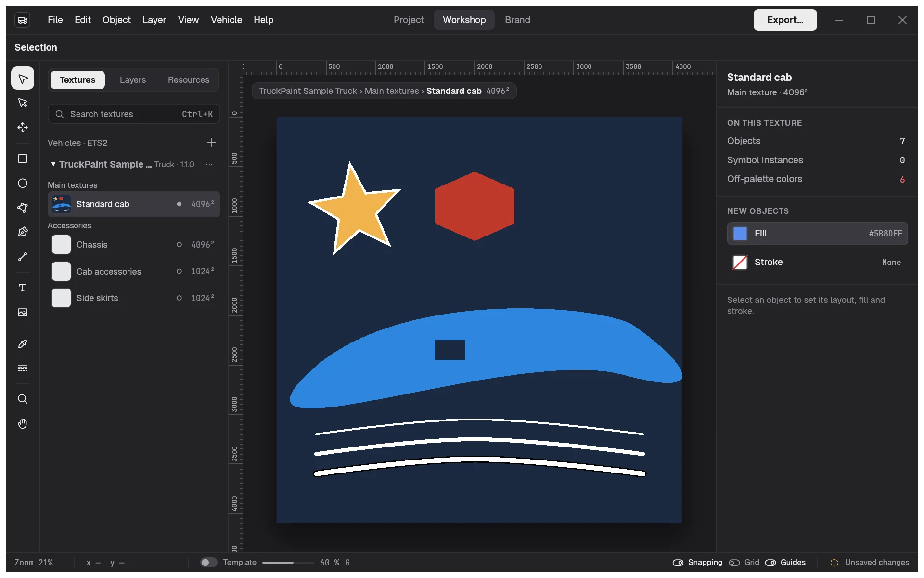Open TruckPaint Sample more options menu
This screenshot has height=578, width=924.
(x=209, y=164)
